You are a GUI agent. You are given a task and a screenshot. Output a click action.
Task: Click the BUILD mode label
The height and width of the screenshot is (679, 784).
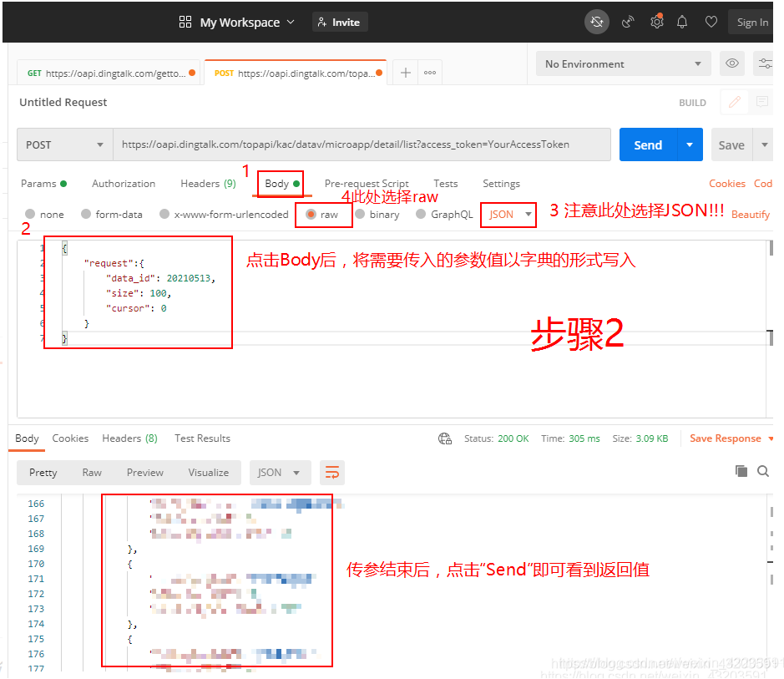(692, 103)
